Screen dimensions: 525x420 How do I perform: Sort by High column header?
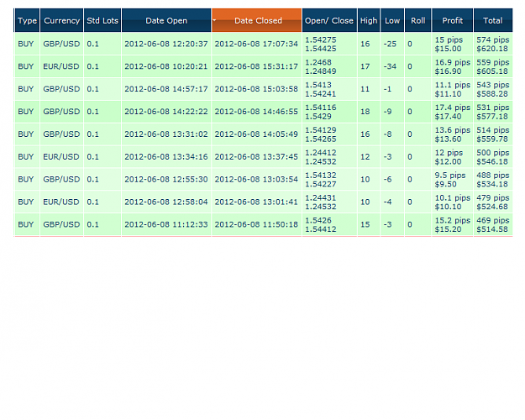coord(369,20)
